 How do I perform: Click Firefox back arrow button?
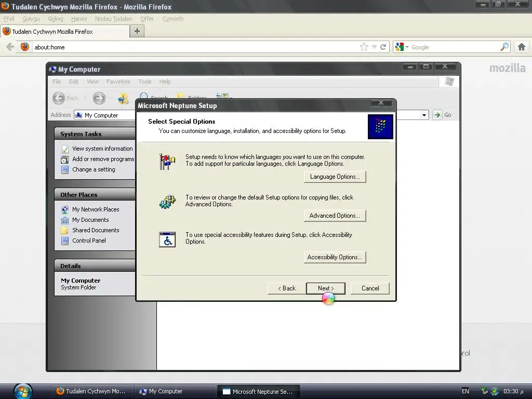(10, 47)
